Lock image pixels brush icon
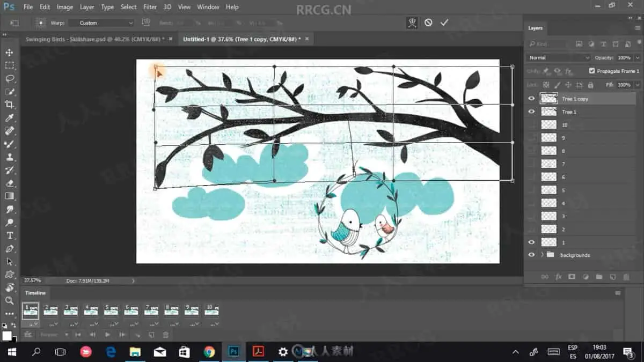 pyautogui.click(x=557, y=85)
